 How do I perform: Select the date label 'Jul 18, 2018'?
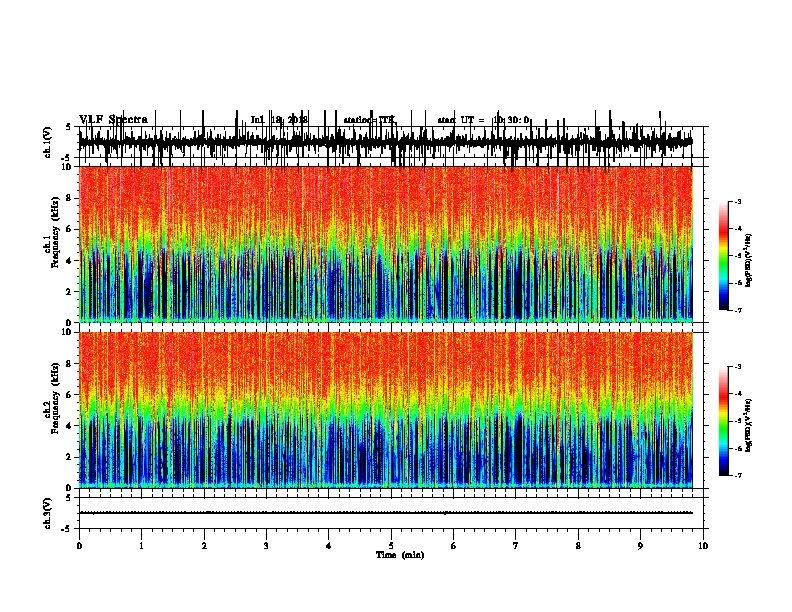coord(279,120)
